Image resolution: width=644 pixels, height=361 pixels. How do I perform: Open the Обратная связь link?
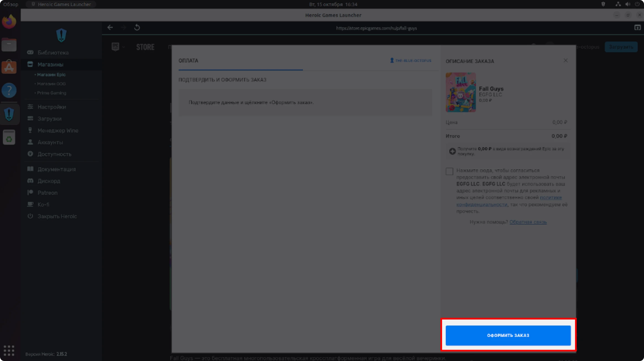pos(528,222)
